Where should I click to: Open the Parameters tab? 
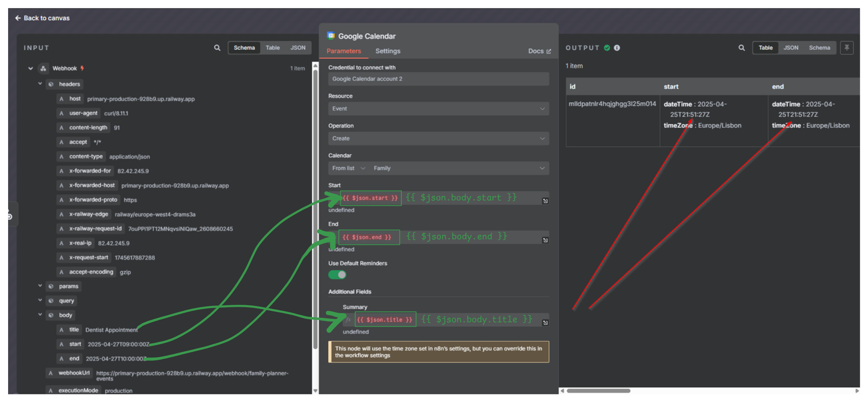tap(343, 51)
